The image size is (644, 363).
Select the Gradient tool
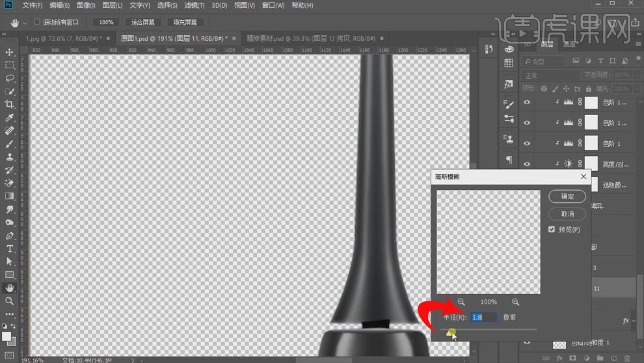pyautogui.click(x=10, y=196)
